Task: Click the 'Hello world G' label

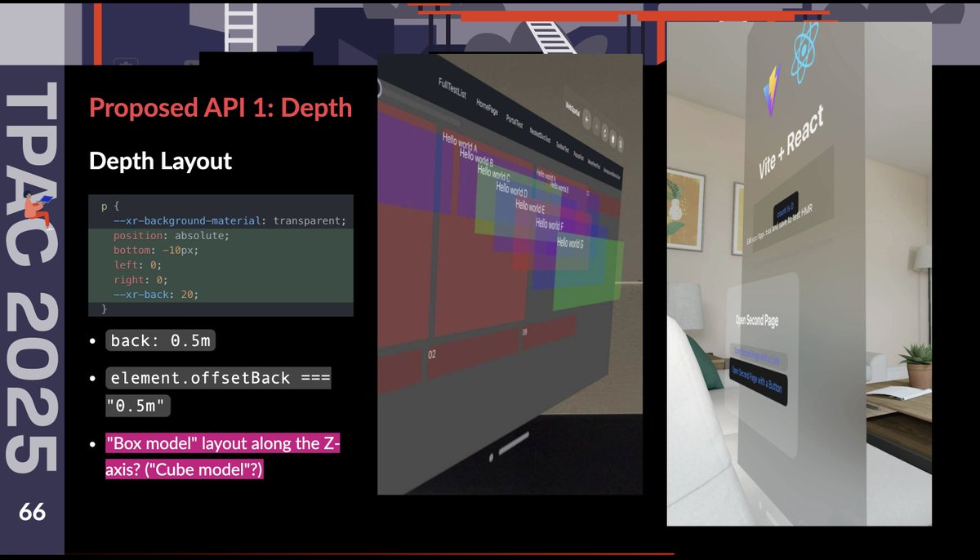Action: [x=570, y=242]
